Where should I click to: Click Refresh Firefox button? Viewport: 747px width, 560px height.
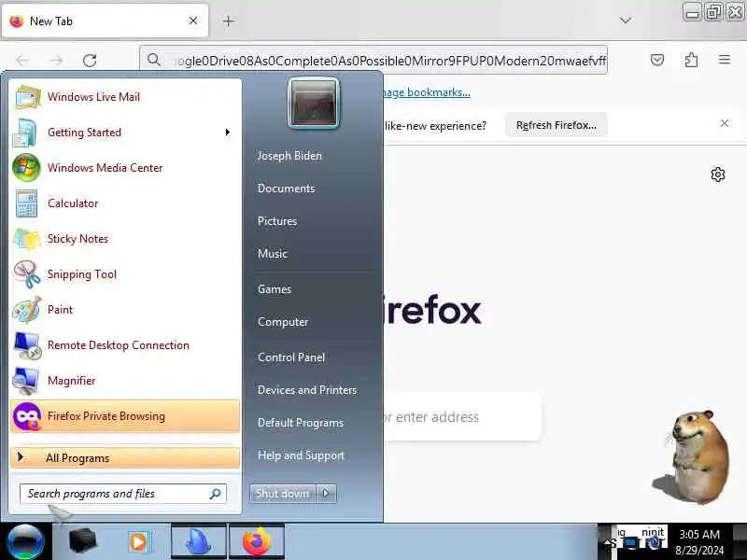(x=556, y=125)
